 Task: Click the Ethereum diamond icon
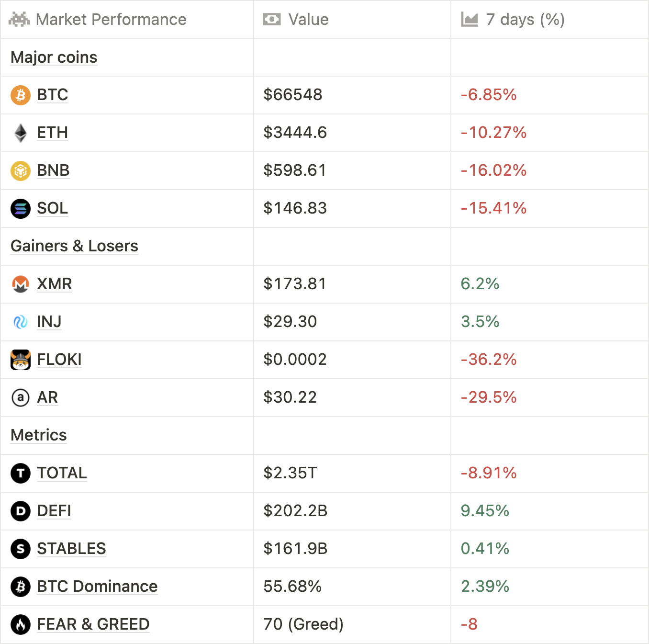tap(21, 133)
